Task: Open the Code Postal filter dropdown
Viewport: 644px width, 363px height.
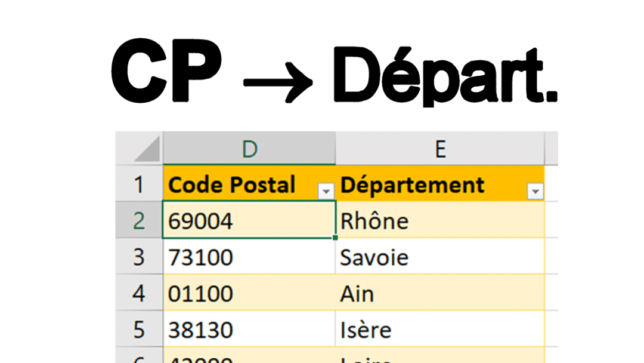Action: 327,191
